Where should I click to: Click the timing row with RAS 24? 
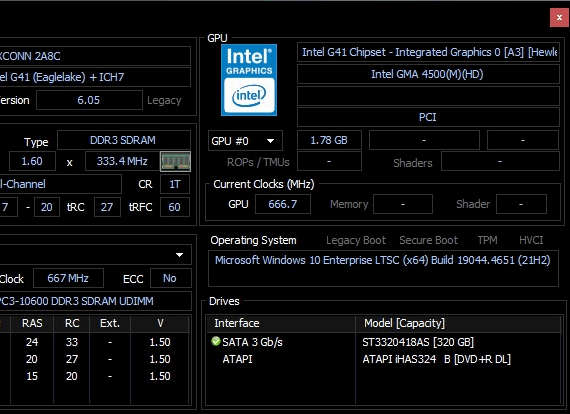[95, 342]
